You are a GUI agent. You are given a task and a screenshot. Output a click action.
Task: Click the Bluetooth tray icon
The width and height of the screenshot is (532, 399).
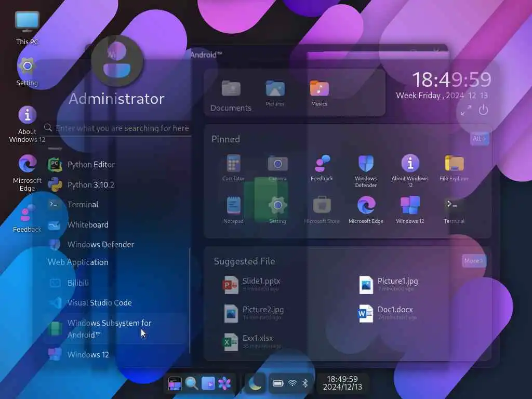(304, 383)
